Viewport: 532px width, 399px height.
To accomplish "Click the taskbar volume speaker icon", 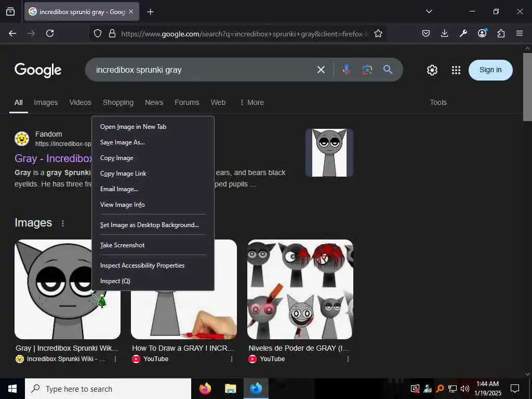I will point(465,389).
